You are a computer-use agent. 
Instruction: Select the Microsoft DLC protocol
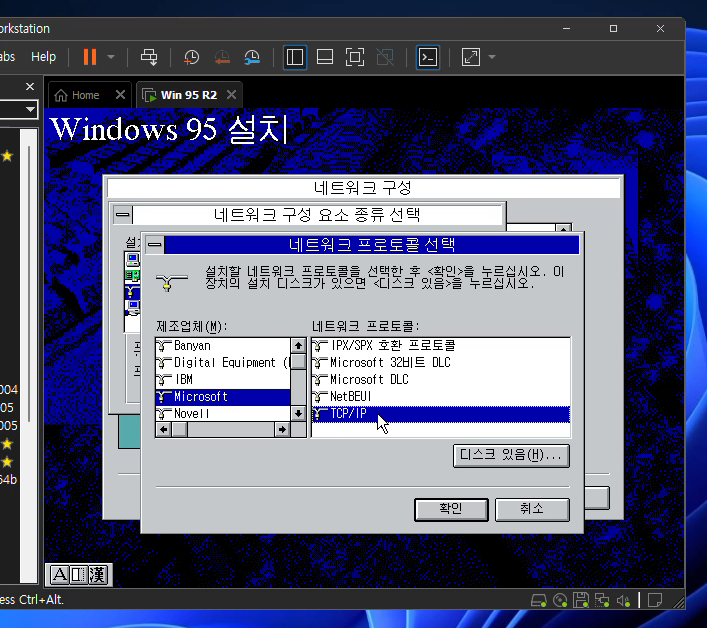[x=441, y=380]
